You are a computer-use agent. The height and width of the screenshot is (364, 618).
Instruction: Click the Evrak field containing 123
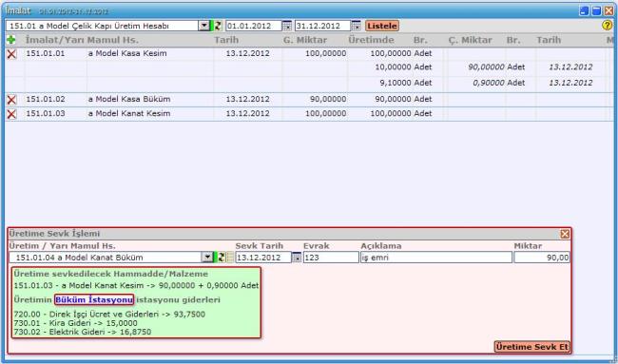(331, 258)
